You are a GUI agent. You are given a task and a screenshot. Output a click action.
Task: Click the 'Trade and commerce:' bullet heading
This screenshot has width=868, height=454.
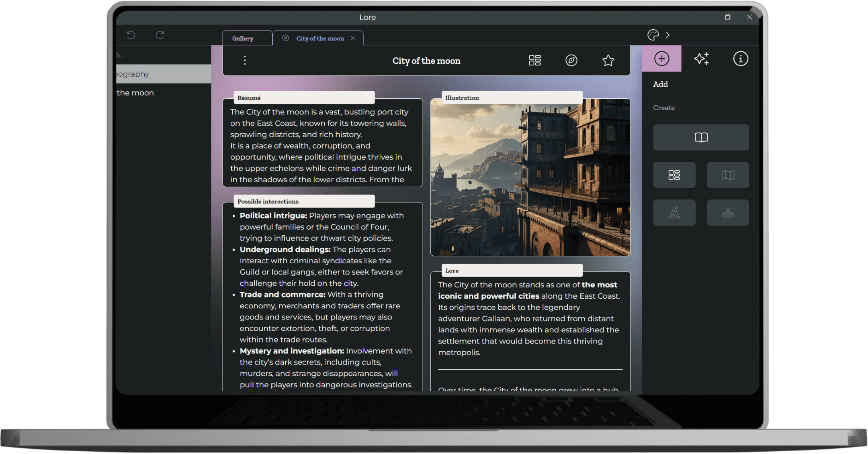[x=283, y=294]
